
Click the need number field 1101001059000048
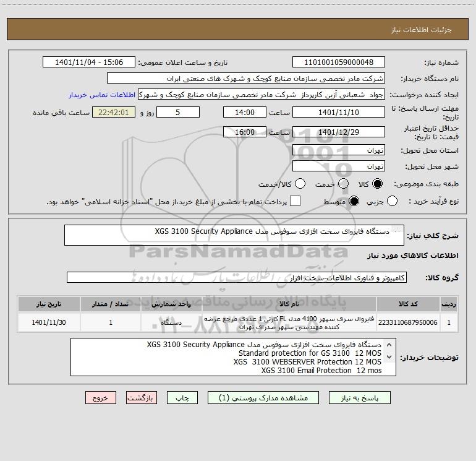339,62
